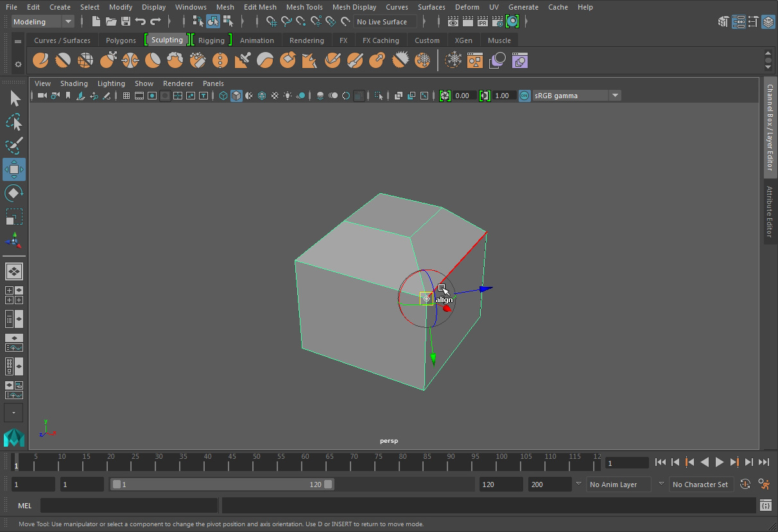Toggle the viewport grid display
The image size is (778, 532).
tap(126, 96)
